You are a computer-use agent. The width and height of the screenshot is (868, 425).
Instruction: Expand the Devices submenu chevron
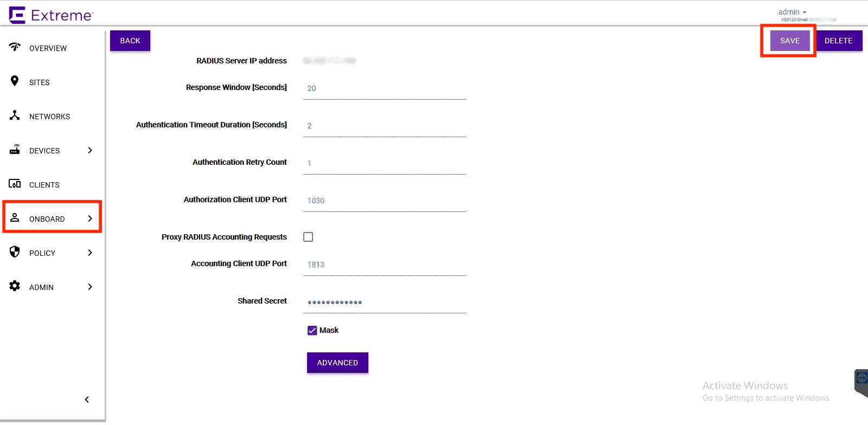pyautogui.click(x=90, y=150)
